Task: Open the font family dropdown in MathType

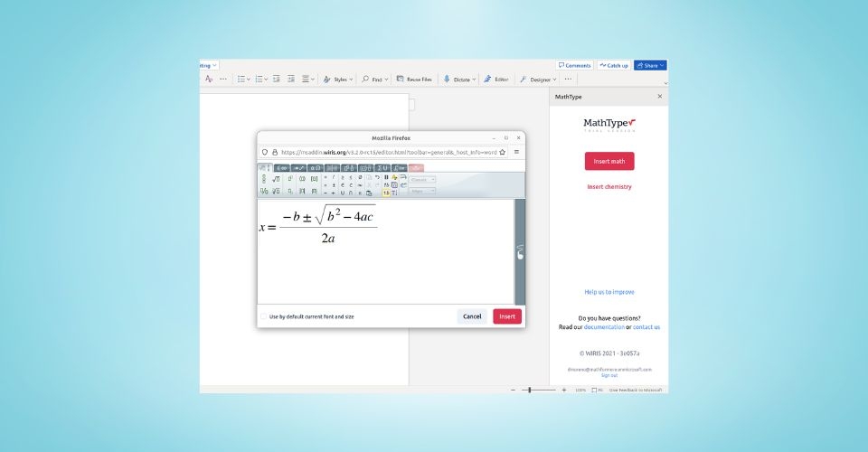Action: pyautogui.click(x=422, y=179)
